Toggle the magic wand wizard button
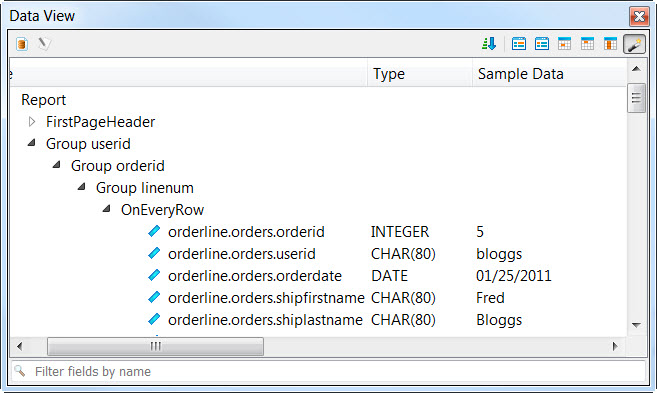Screen dimensions: 657x393 pyautogui.click(x=634, y=44)
